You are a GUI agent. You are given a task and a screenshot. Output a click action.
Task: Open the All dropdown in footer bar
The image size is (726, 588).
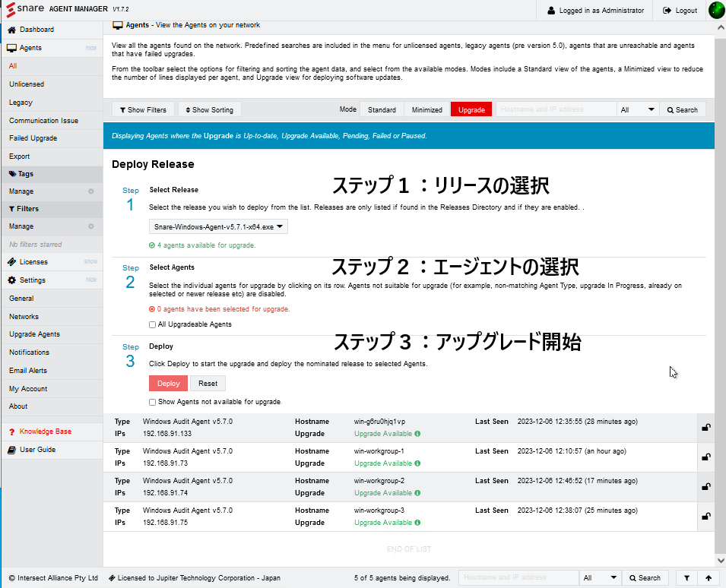(x=601, y=578)
